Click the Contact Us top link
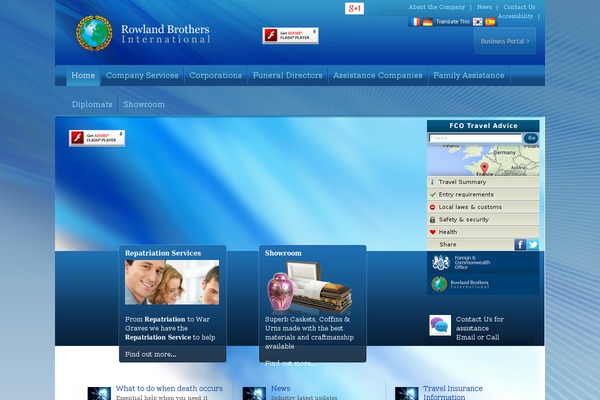 (x=519, y=7)
